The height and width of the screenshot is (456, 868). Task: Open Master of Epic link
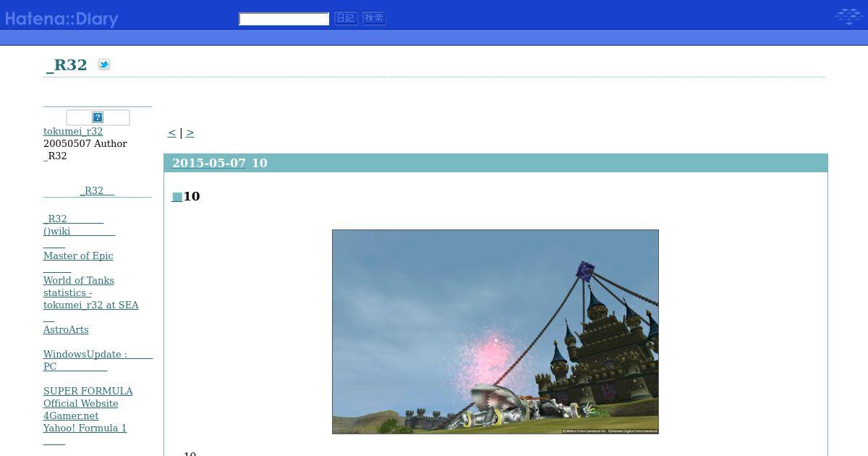pos(78,256)
